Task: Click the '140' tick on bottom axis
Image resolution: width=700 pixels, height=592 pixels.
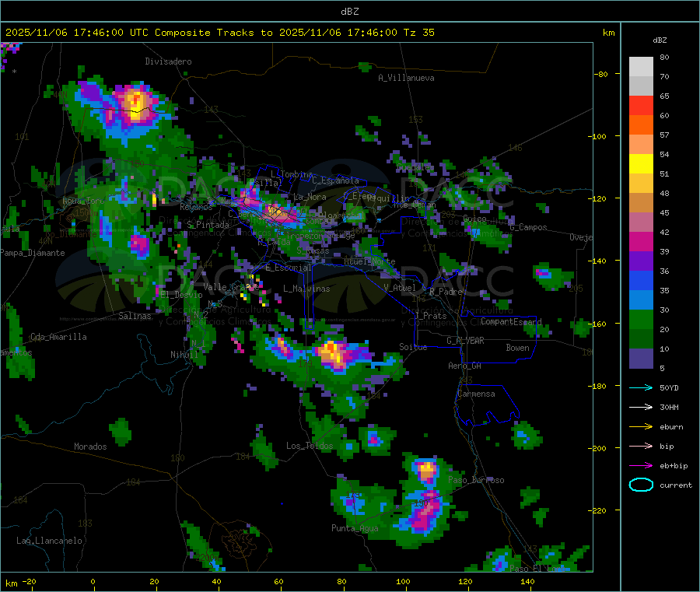Action: click(527, 581)
